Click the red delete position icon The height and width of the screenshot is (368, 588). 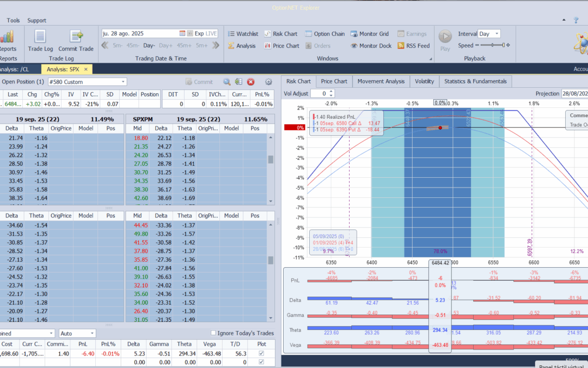(250, 82)
